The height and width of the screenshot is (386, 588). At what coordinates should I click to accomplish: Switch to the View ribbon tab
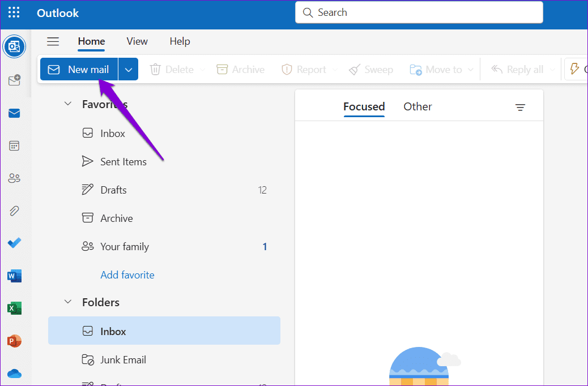(x=137, y=41)
